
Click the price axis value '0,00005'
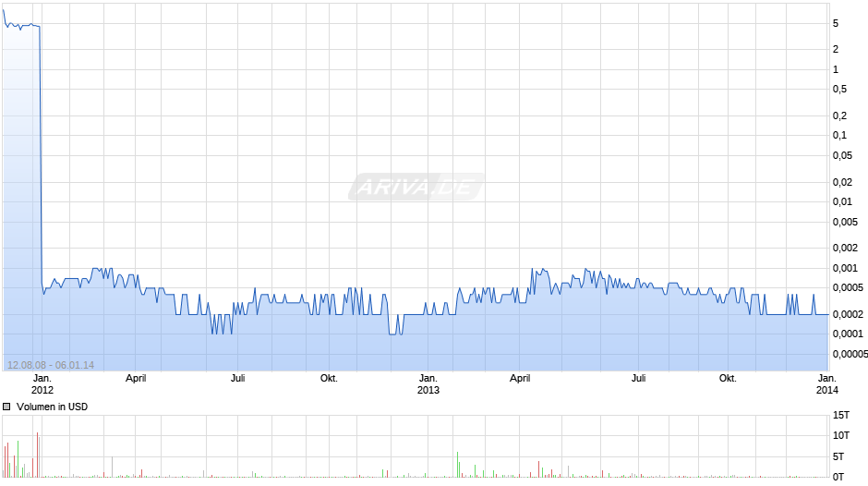(850, 354)
